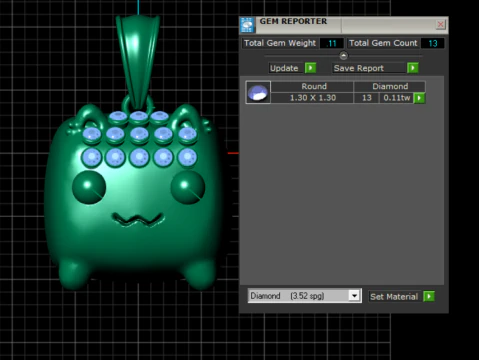Click the green arrow next to Update
Screen dimensions: 480x360
tap(310, 68)
